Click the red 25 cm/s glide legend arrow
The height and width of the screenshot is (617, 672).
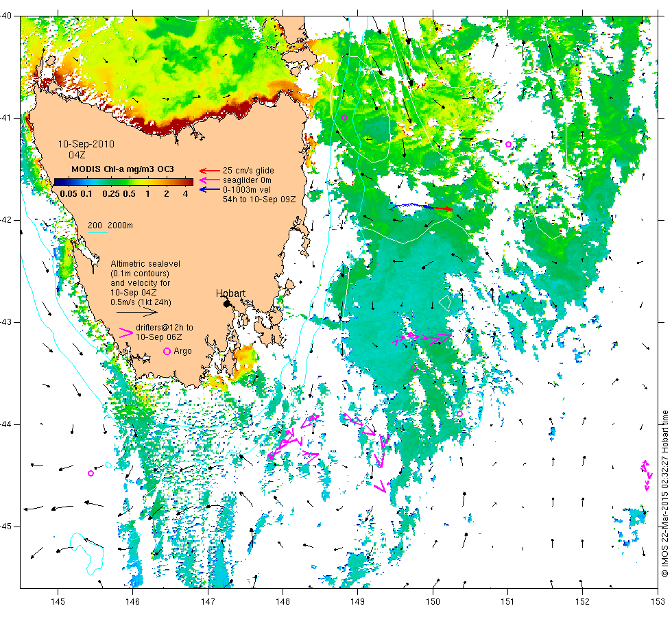(210, 171)
